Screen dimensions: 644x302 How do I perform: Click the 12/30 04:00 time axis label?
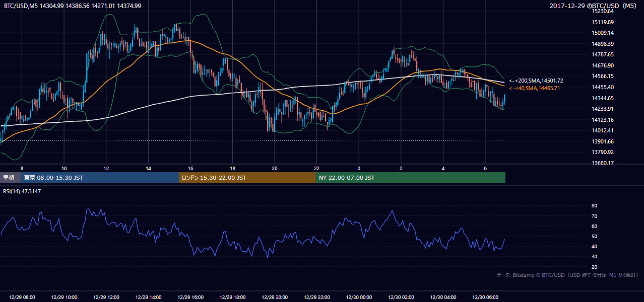[443, 297]
